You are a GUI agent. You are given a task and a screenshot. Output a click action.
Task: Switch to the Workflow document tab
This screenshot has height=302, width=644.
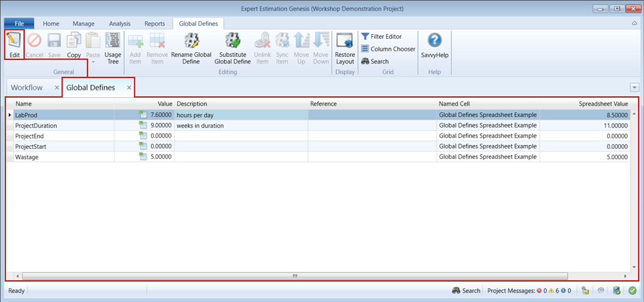27,88
